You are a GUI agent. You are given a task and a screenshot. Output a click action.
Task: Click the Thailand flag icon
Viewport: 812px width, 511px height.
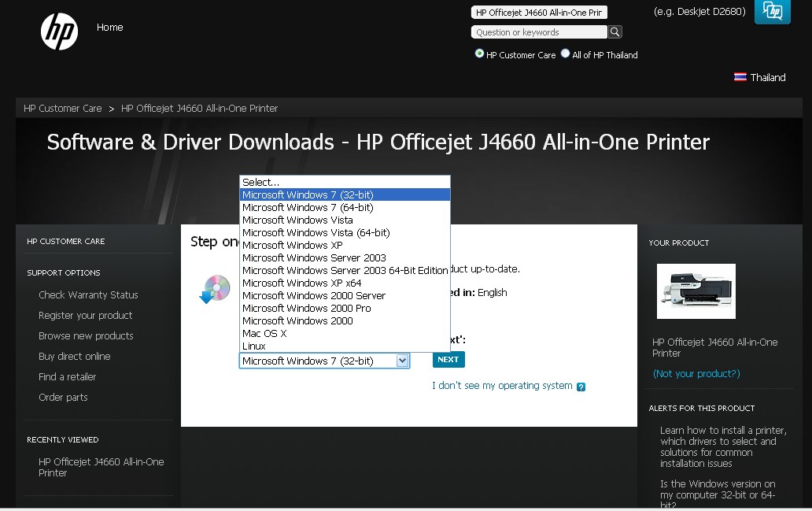point(740,77)
